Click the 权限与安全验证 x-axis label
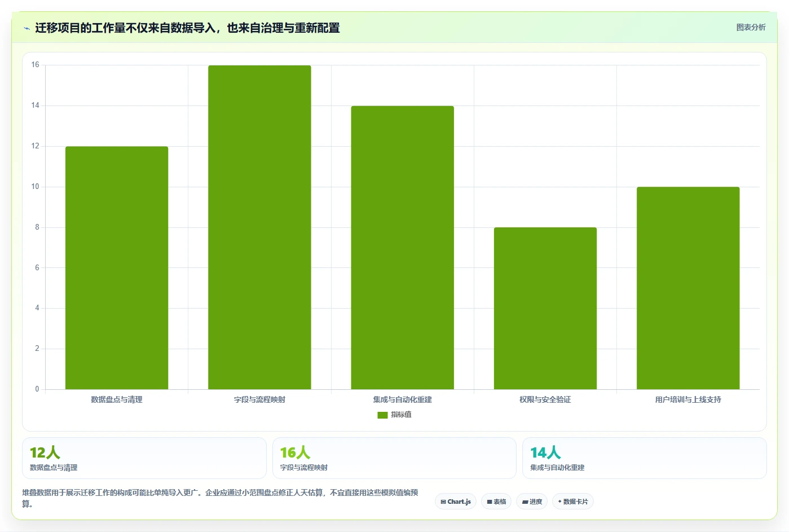Viewport: 789px width, 532px height. point(545,399)
